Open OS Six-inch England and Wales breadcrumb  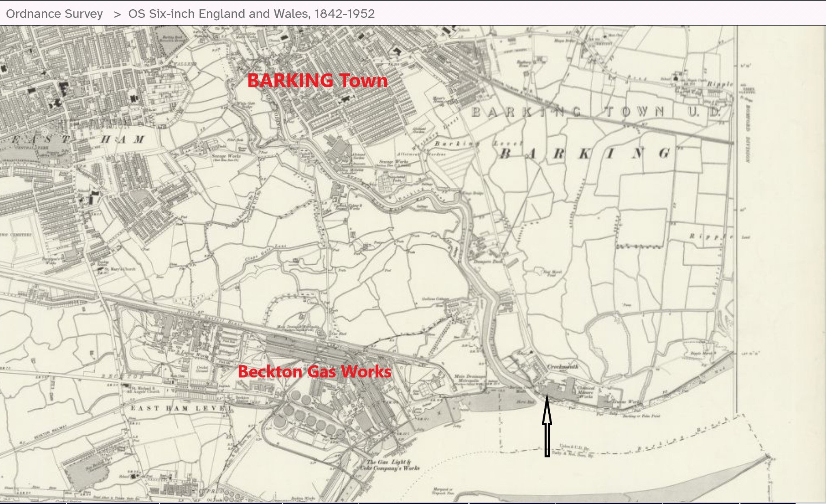(251, 14)
